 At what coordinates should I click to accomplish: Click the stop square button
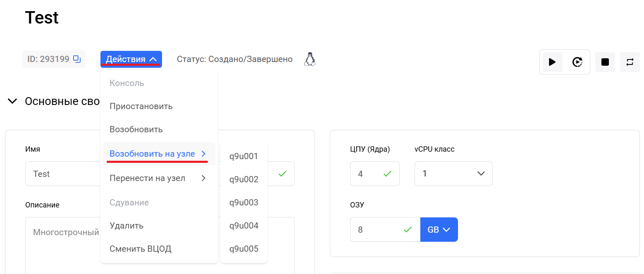(605, 62)
